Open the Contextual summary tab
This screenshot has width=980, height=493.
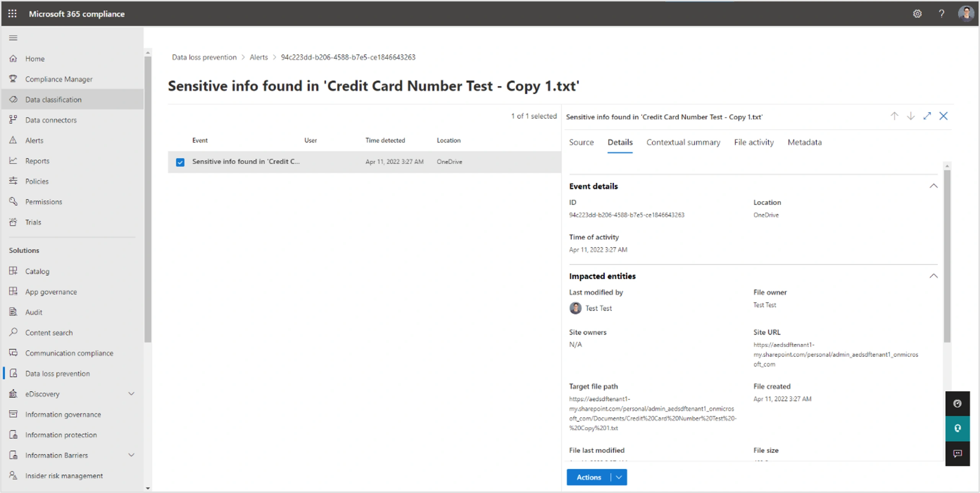(683, 142)
